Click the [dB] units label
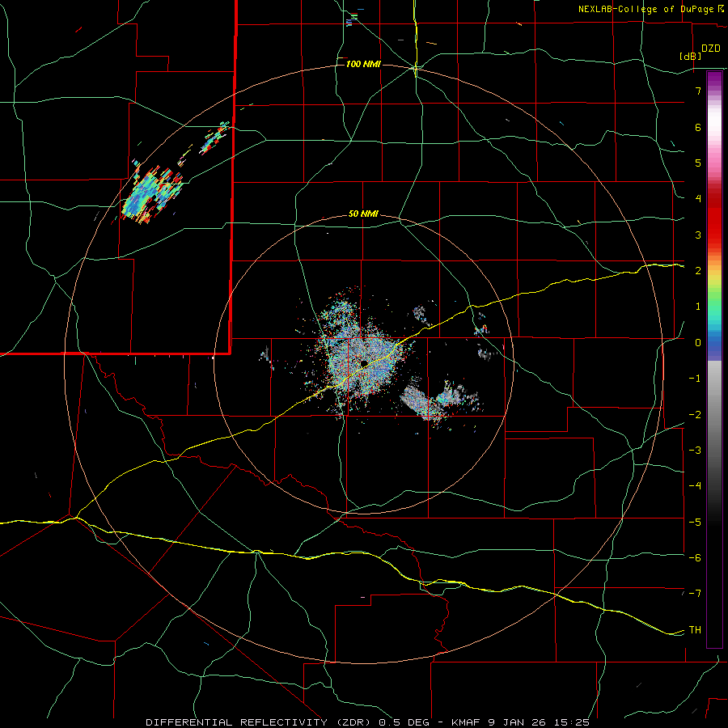The height and width of the screenshot is (728, 728). [690, 56]
